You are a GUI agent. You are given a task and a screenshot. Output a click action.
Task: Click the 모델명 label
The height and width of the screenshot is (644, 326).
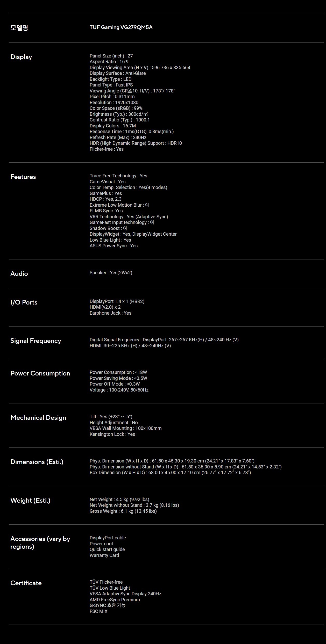pyautogui.click(x=19, y=28)
